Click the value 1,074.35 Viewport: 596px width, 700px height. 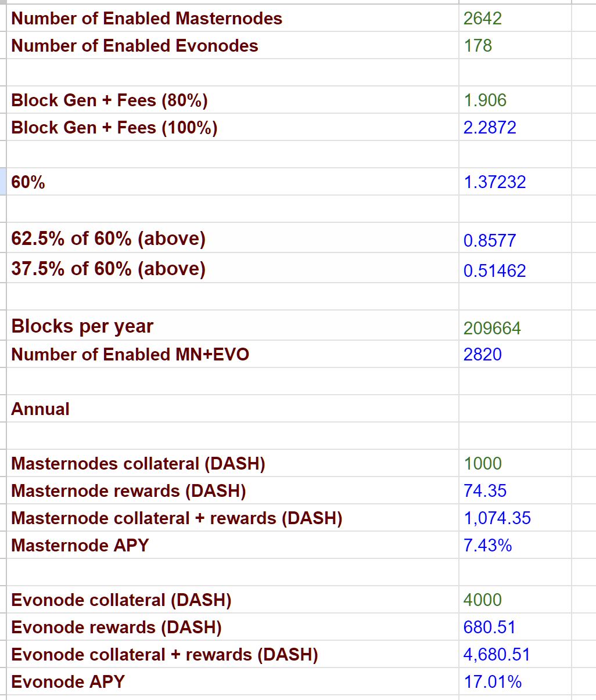point(497,518)
